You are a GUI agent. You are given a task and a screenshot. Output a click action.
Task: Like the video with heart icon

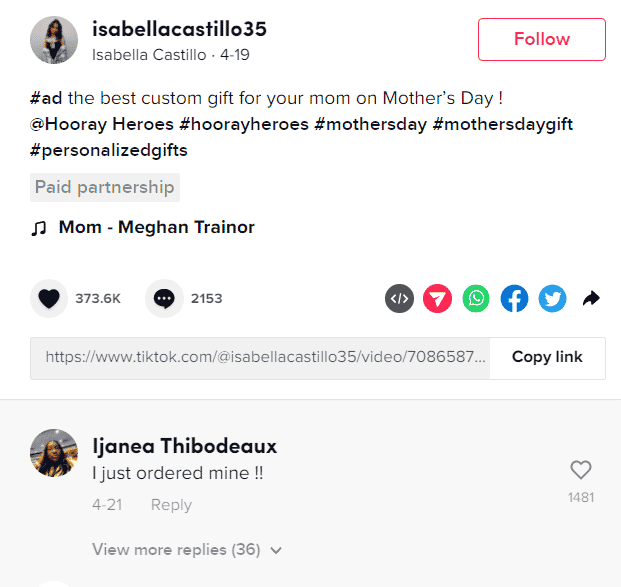coord(49,298)
